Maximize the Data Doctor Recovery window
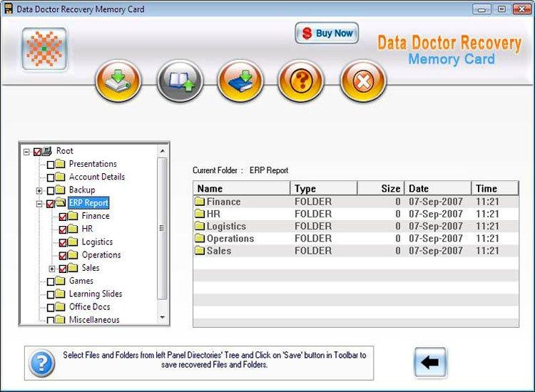This screenshot has width=535, height=392. click(501, 9)
